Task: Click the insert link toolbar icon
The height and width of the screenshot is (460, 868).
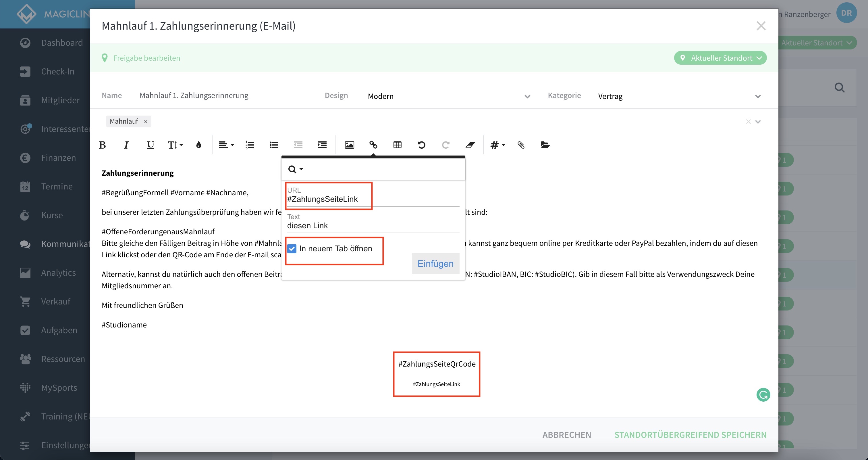Action: click(373, 145)
